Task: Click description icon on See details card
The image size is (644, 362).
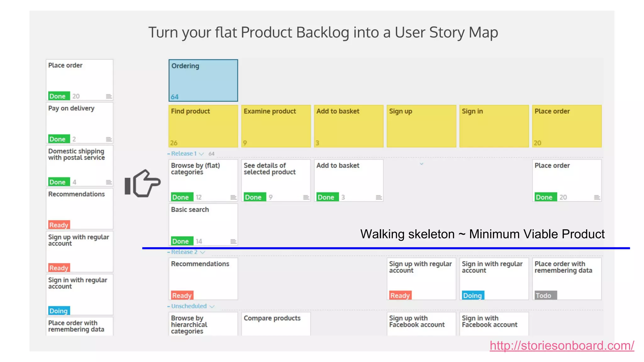Action: [306, 197]
